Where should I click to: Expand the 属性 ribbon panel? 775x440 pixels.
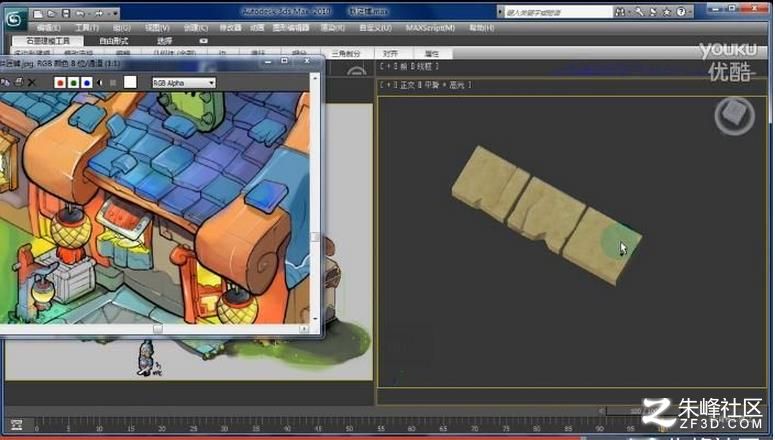point(432,53)
